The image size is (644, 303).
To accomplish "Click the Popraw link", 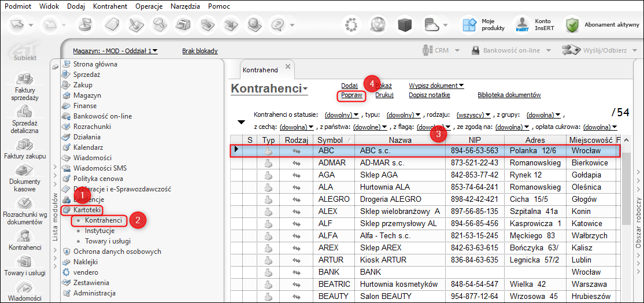I will pyautogui.click(x=351, y=95).
